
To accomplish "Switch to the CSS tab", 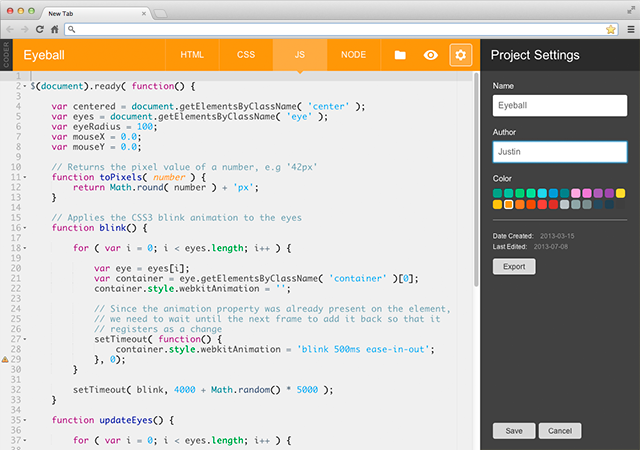I will pos(246,55).
